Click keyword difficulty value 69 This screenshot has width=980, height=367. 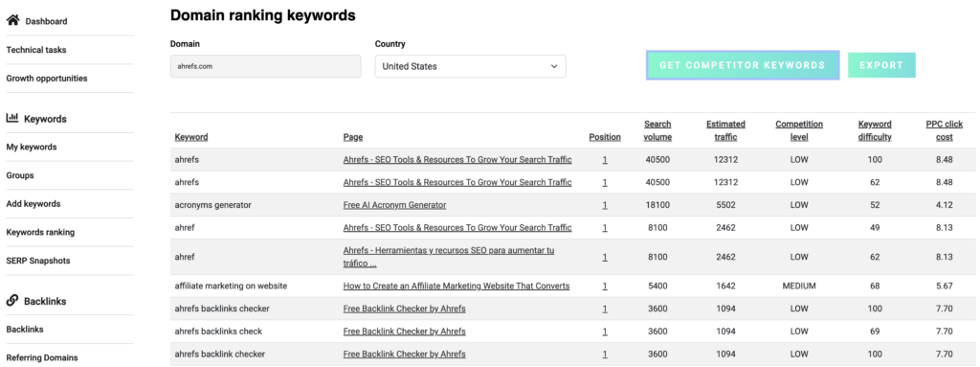[875, 332]
